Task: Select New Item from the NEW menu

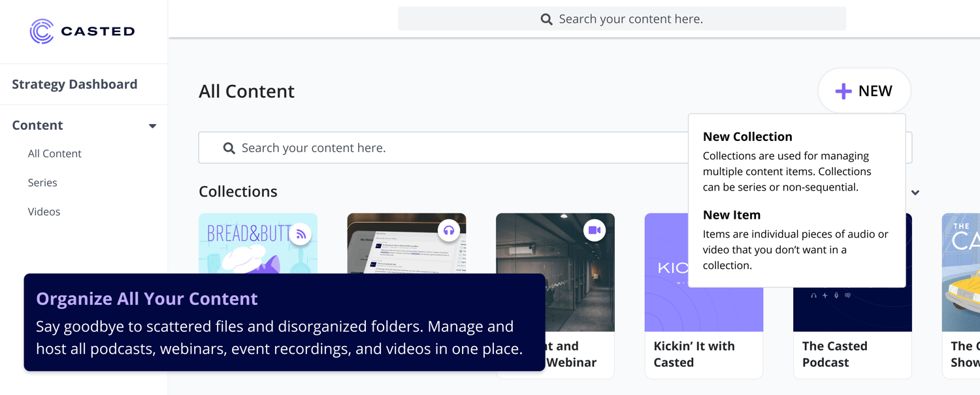Action: tap(730, 215)
